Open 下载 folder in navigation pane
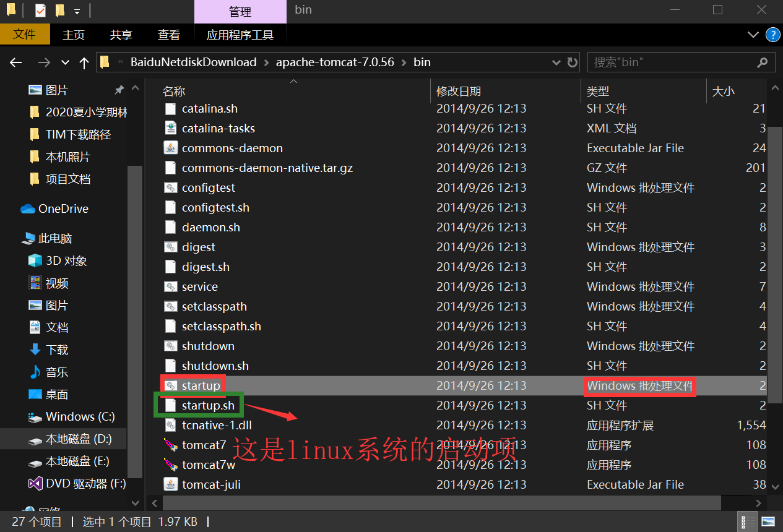Screen dimensions: 783x532 point(57,350)
